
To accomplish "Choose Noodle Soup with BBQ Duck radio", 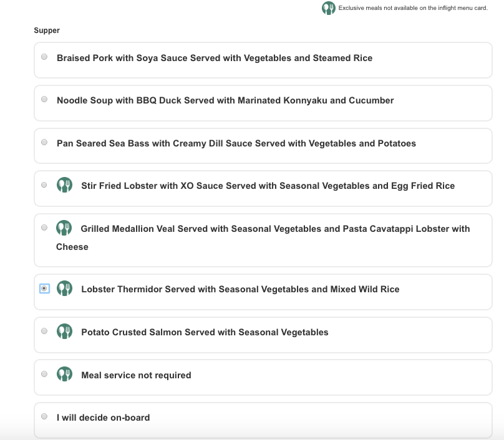I will point(44,99).
